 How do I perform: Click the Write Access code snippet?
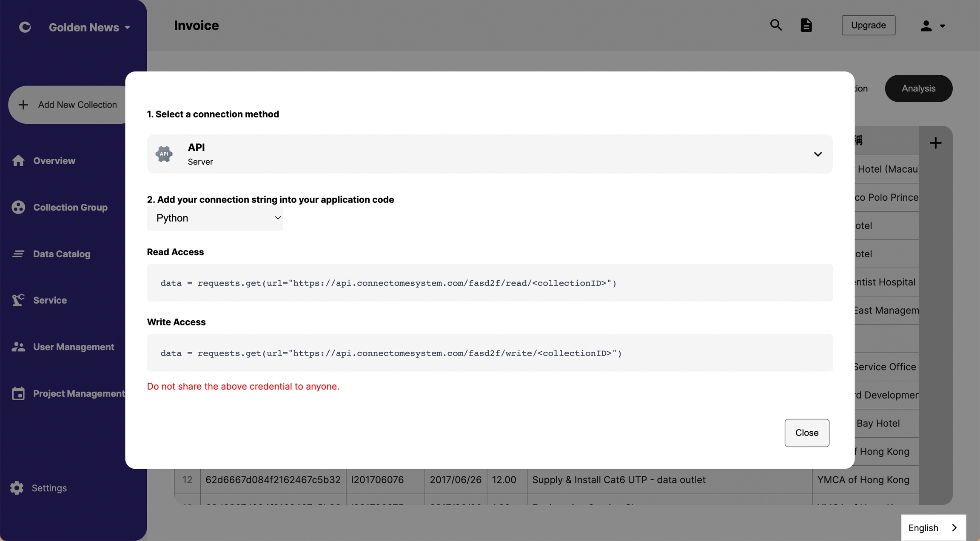(x=490, y=353)
